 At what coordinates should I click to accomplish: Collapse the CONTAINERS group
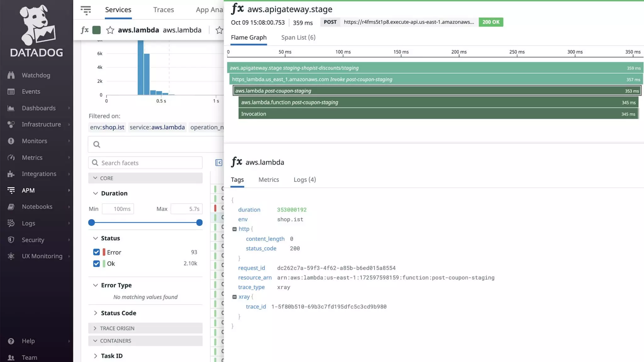pos(145,341)
